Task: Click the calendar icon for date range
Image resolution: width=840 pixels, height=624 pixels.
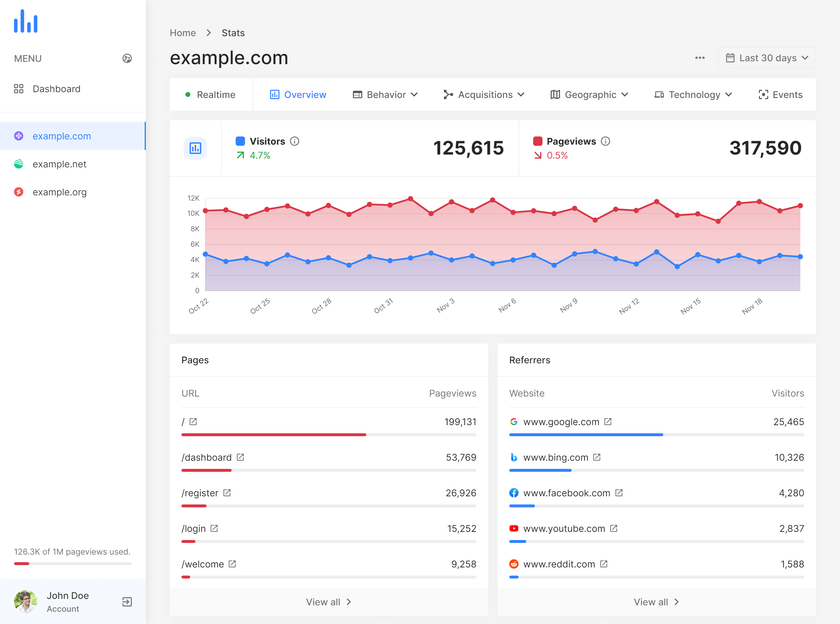Action: point(730,58)
